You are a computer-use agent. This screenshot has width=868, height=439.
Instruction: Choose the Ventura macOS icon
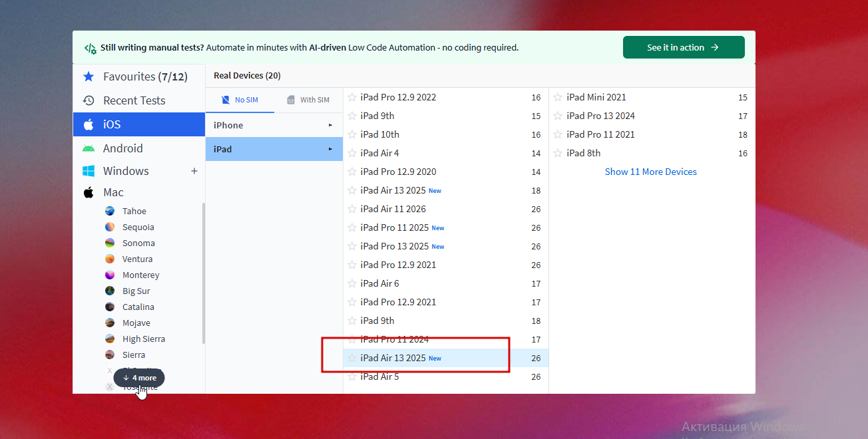(110, 259)
